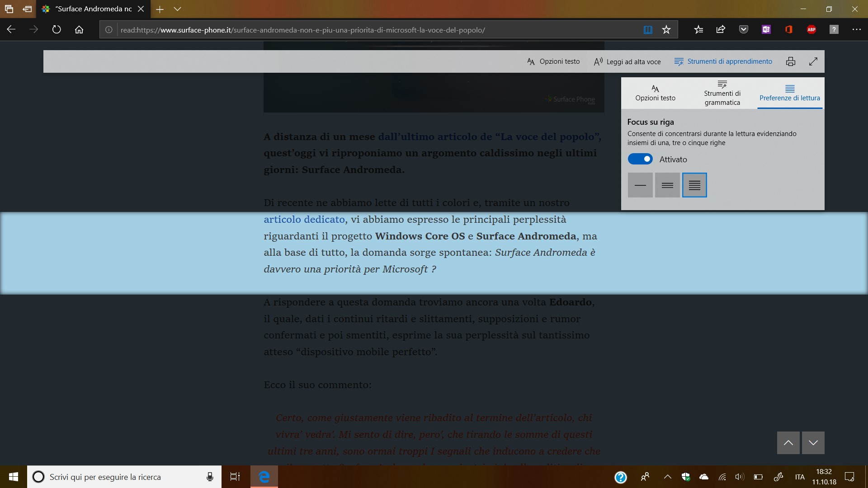
Task: Start Leggi ad alta voce
Action: pyautogui.click(x=627, y=61)
